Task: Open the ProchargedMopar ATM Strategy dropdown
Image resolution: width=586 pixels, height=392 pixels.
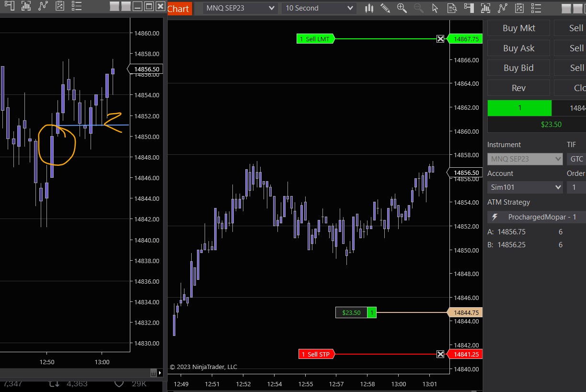Action: point(537,217)
